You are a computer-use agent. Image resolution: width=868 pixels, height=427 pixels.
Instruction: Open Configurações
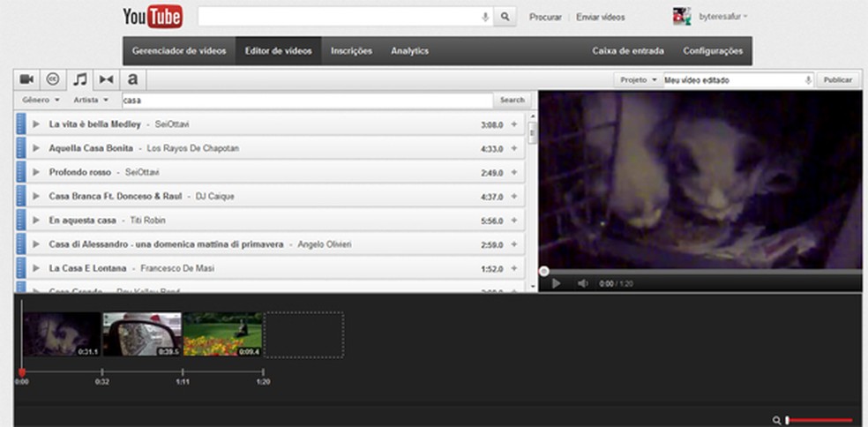point(713,51)
